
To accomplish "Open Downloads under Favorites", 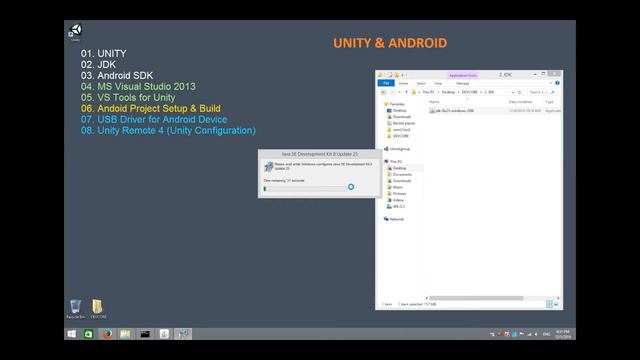I will (399, 117).
